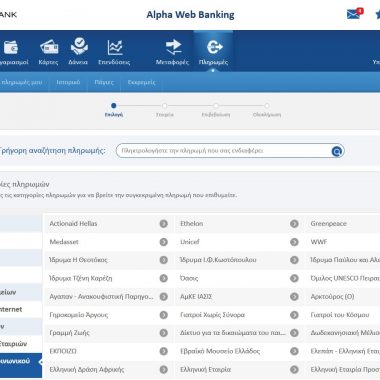Open the WWF payment
This screenshot has width=380, height=380.
(319, 242)
